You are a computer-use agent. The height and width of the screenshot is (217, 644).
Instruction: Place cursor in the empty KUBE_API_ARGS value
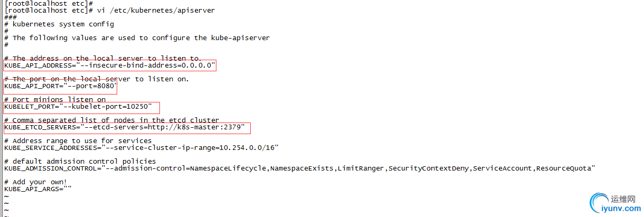point(68,188)
